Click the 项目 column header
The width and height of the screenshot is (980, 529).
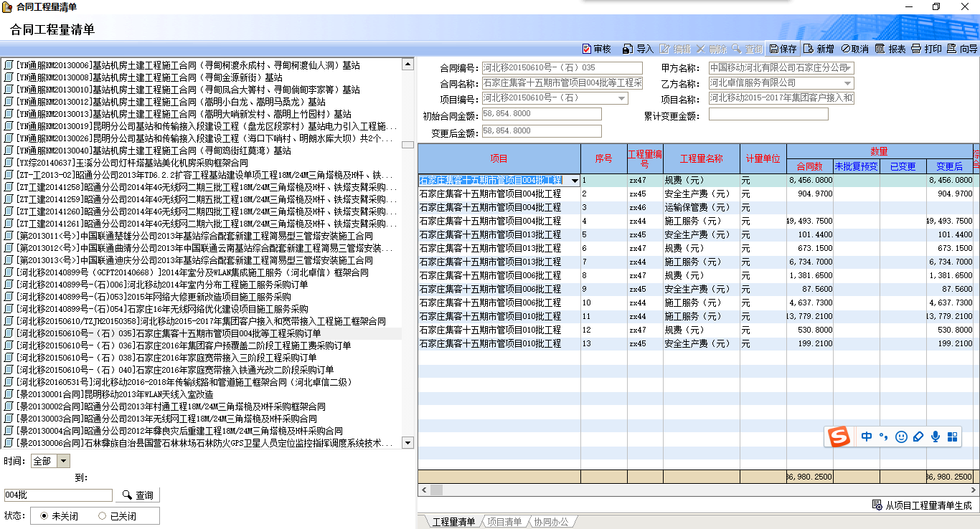coord(499,158)
